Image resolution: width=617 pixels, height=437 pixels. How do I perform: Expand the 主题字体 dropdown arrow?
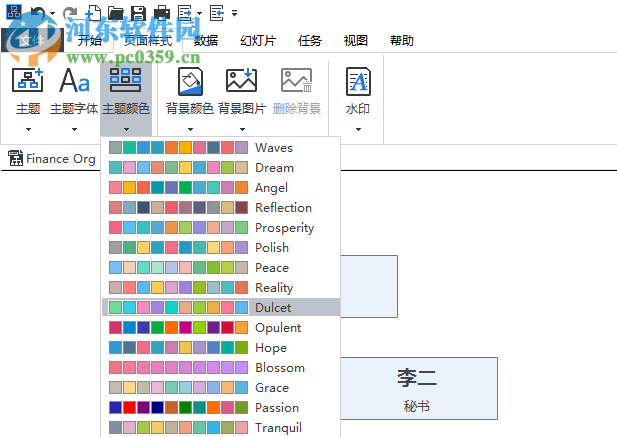74,129
